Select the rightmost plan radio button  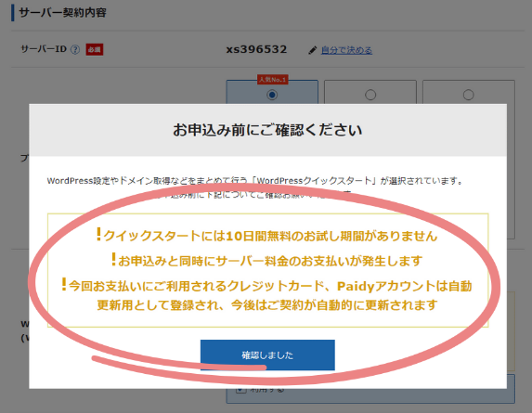click(x=468, y=95)
